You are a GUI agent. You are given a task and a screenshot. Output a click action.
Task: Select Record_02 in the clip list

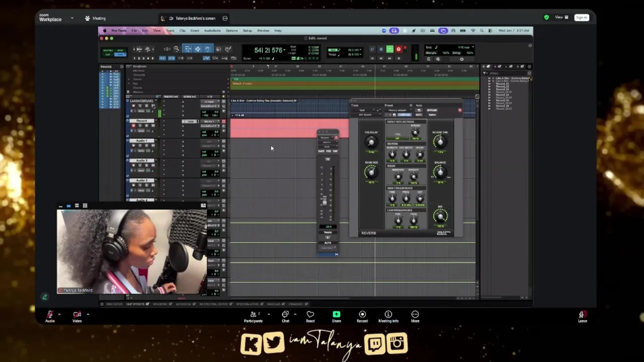pyautogui.click(x=502, y=86)
